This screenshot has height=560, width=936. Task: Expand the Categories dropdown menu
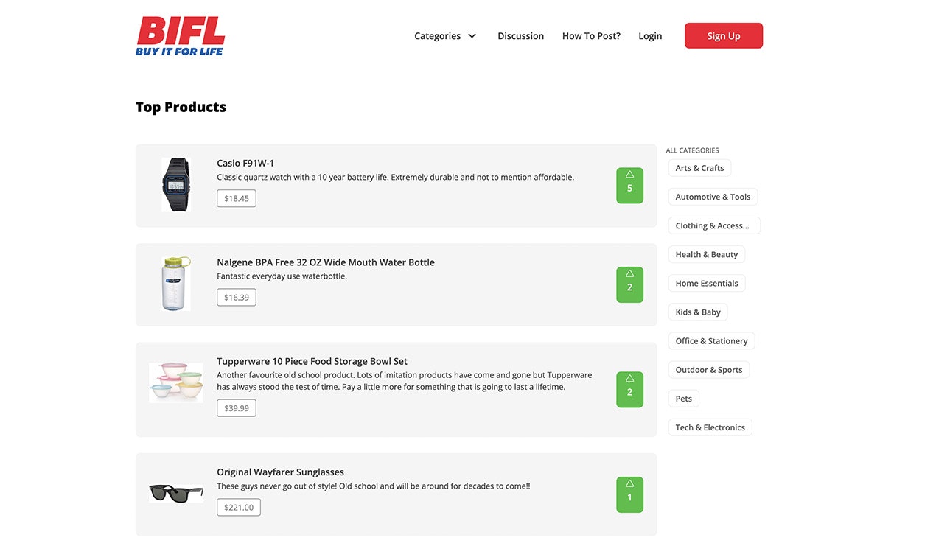pyautogui.click(x=445, y=36)
